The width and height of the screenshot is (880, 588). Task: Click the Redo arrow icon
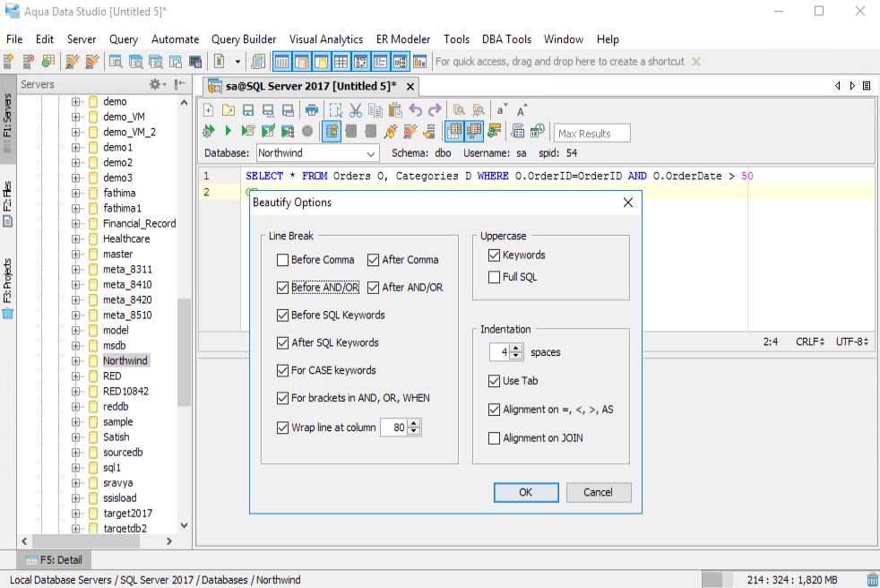pos(435,110)
